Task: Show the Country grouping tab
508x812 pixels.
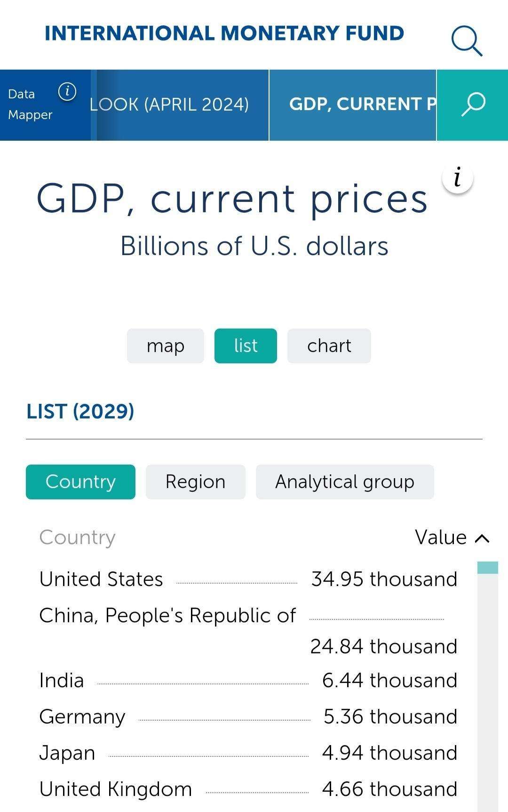Action: [80, 482]
